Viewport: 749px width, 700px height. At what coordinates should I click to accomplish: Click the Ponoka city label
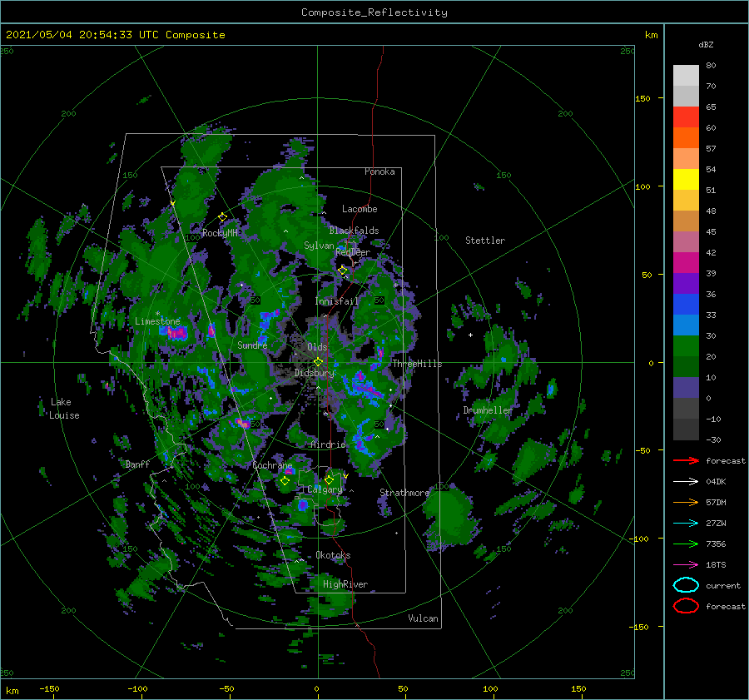(x=379, y=171)
